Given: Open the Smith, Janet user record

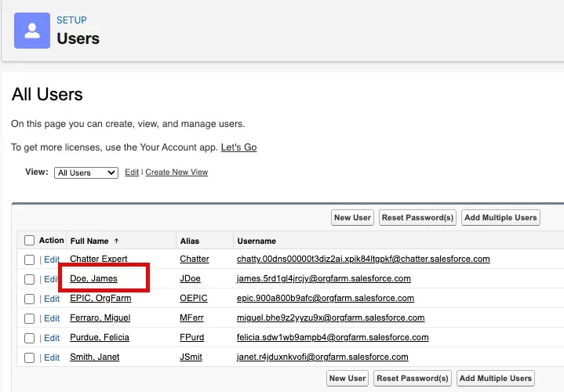Looking at the screenshot, I should (95, 357).
